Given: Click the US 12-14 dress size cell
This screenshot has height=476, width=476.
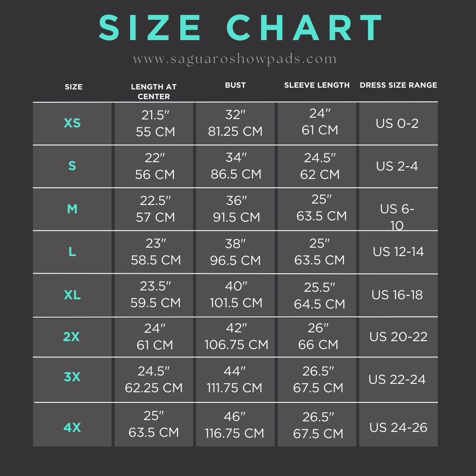Looking at the screenshot, I should [x=398, y=252].
